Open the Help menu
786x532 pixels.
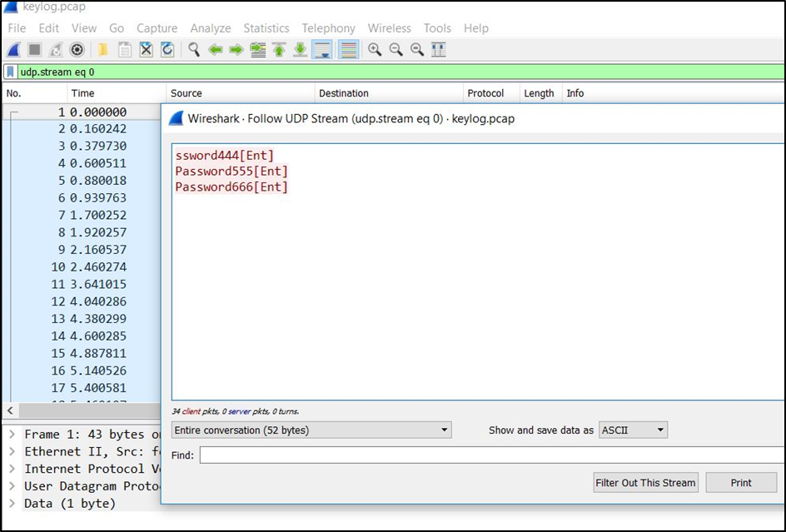[475, 28]
